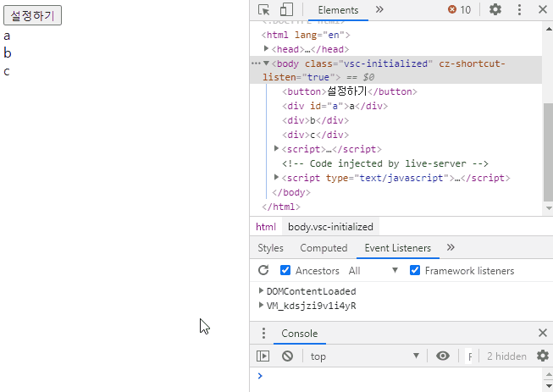Open the All listener type dropdown
553x392 pixels.
click(x=373, y=270)
